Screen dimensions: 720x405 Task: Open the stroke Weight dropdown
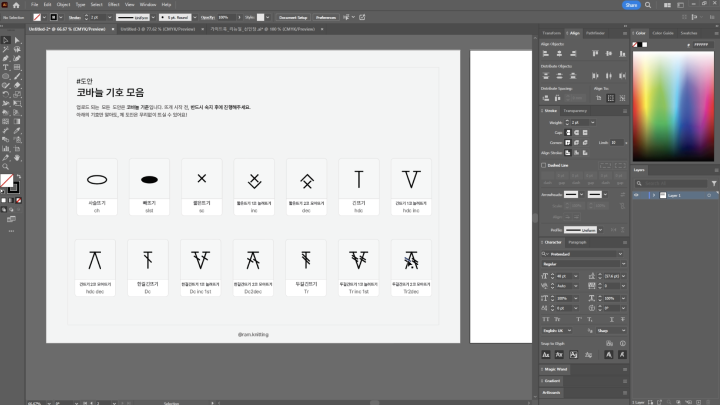tap(594, 122)
